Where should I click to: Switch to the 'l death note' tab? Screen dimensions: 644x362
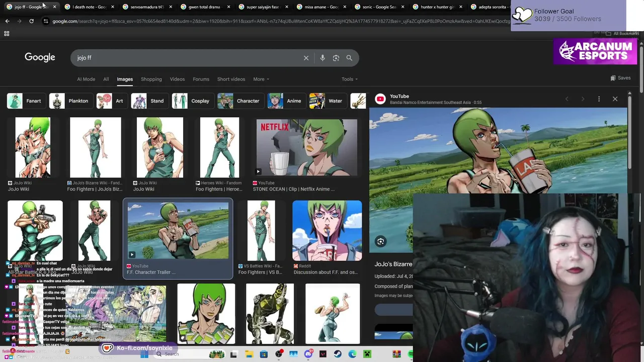pyautogui.click(x=89, y=7)
